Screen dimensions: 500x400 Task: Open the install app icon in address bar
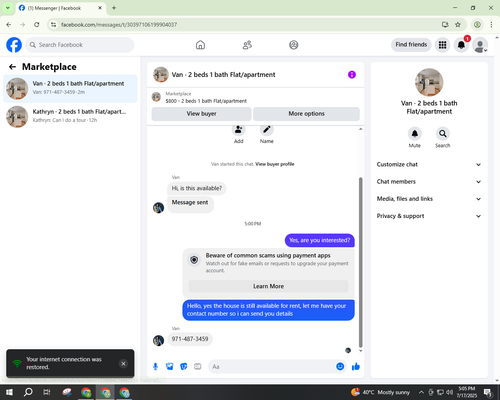(x=445, y=25)
